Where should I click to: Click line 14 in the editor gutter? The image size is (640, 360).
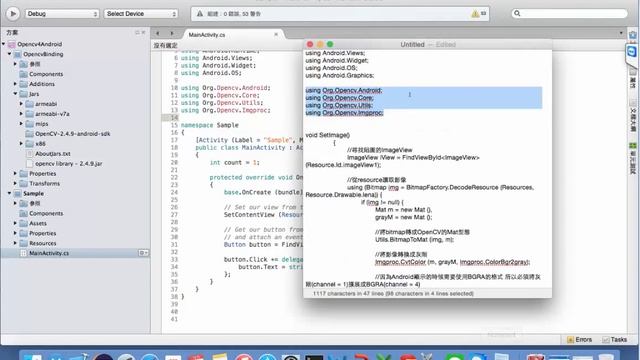[x=174, y=118]
